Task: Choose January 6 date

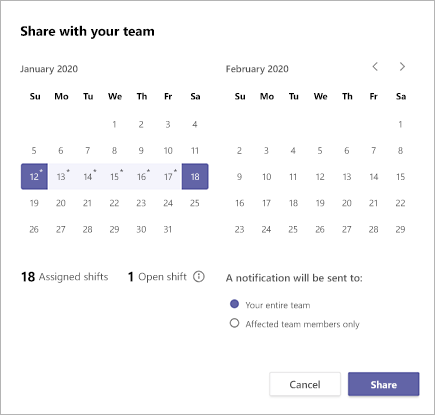Action: click(x=61, y=150)
